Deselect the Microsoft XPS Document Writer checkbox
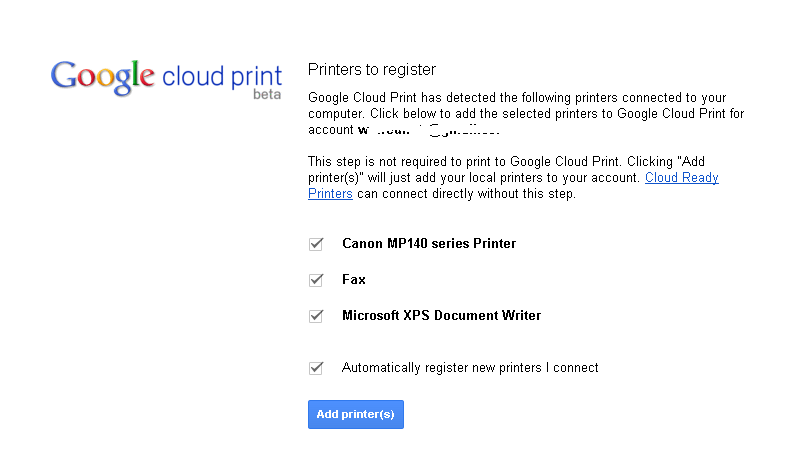The image size is (806, 456). 316,316
